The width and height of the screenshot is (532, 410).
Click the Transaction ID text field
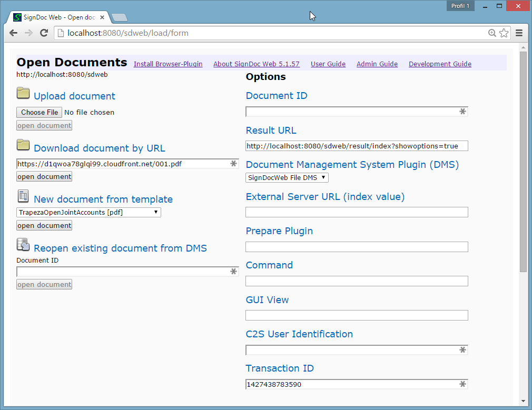coord(350,385)
